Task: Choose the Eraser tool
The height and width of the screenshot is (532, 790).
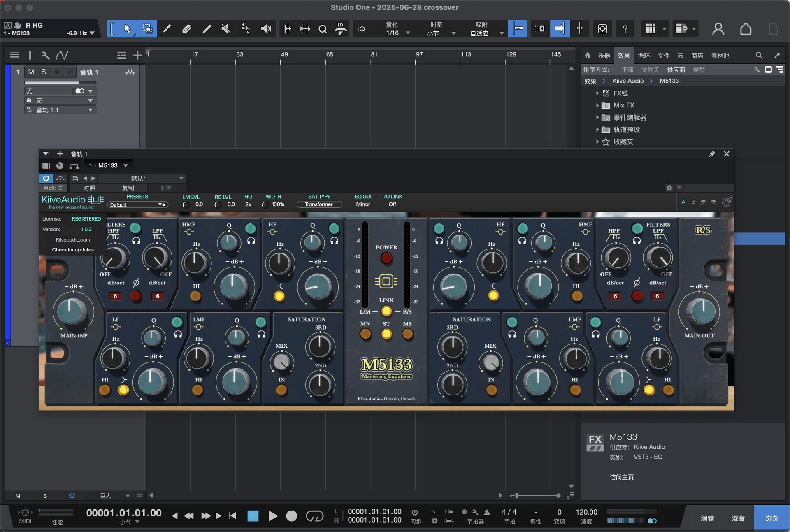Action: 186,28
